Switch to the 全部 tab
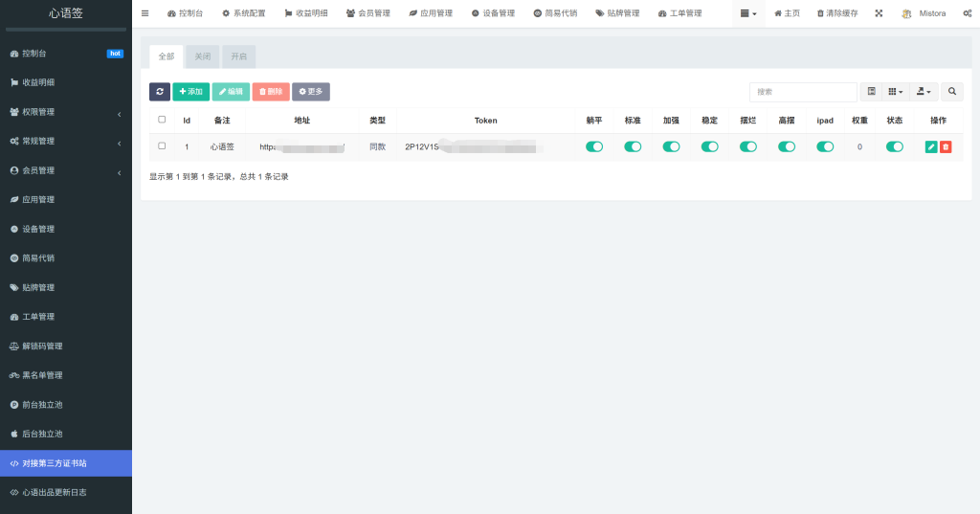Viewport: 980px width, 514px height. point(167,56)
